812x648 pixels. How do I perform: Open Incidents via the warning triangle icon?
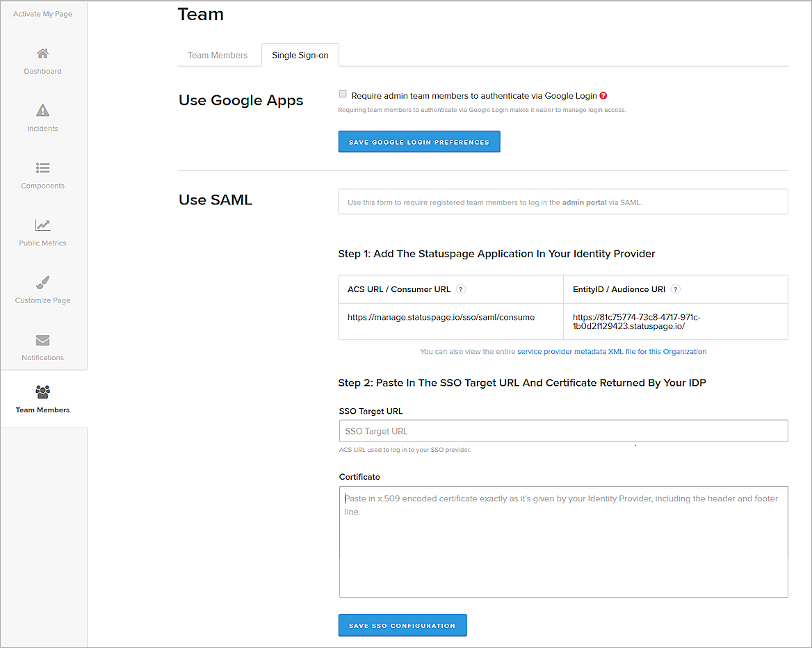coord(42,111)
